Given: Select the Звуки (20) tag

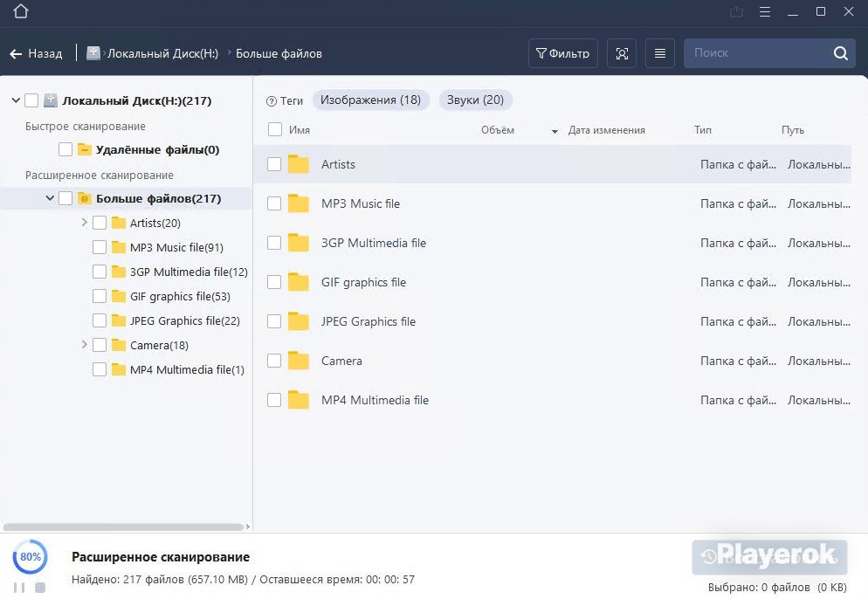Looking at the screenshot, I should pyautogui.click(x=476, y=100).
